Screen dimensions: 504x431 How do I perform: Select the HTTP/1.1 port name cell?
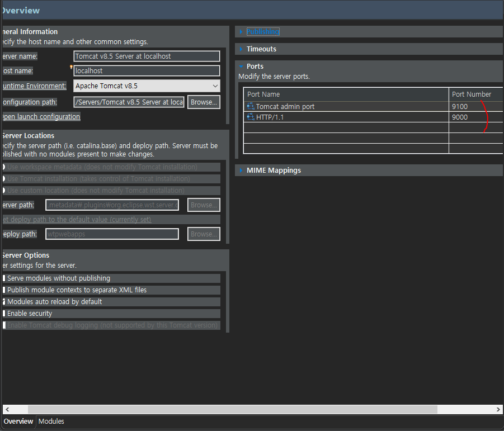[346, 117]
